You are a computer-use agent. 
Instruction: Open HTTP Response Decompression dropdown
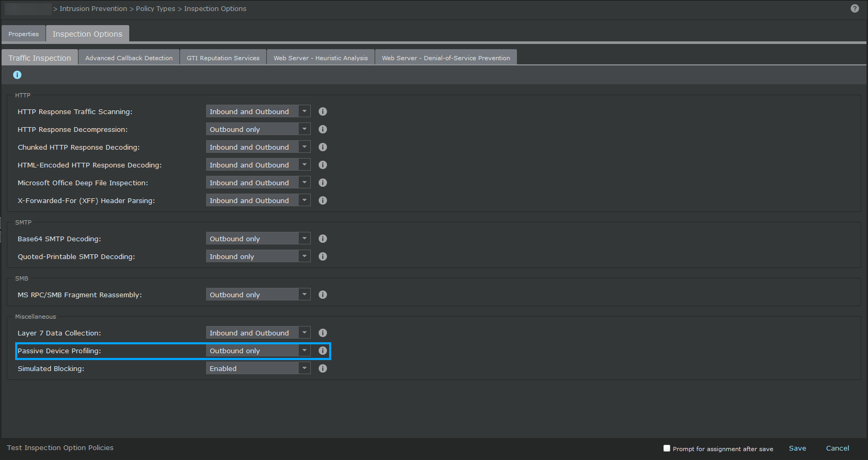(258, 129)
